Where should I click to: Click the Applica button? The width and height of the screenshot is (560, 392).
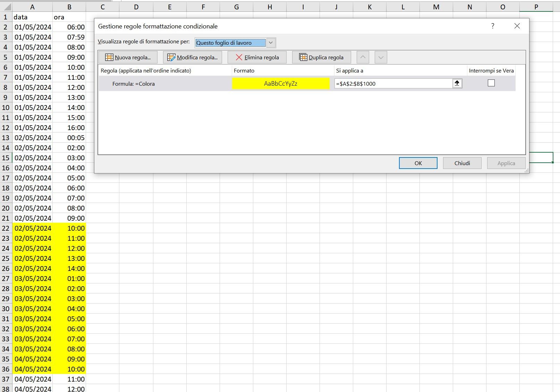(506, 163)
